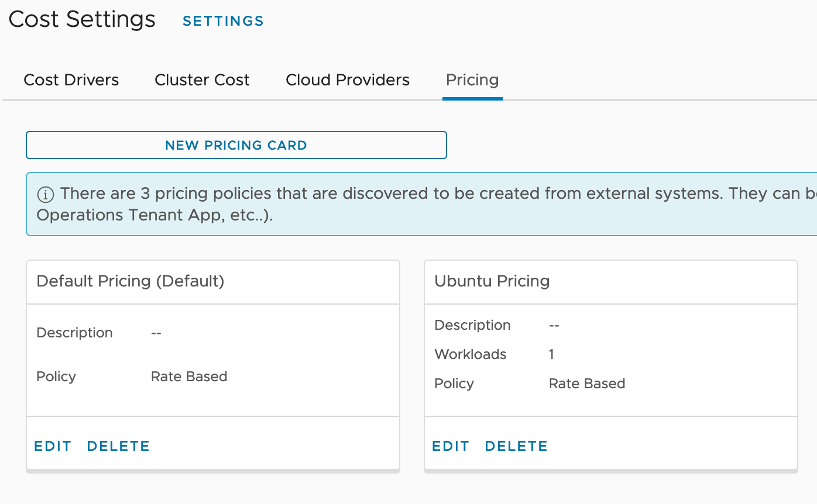Edit the Ubuntu Pricing card
The image size is (817, 504).
point(451,446)
